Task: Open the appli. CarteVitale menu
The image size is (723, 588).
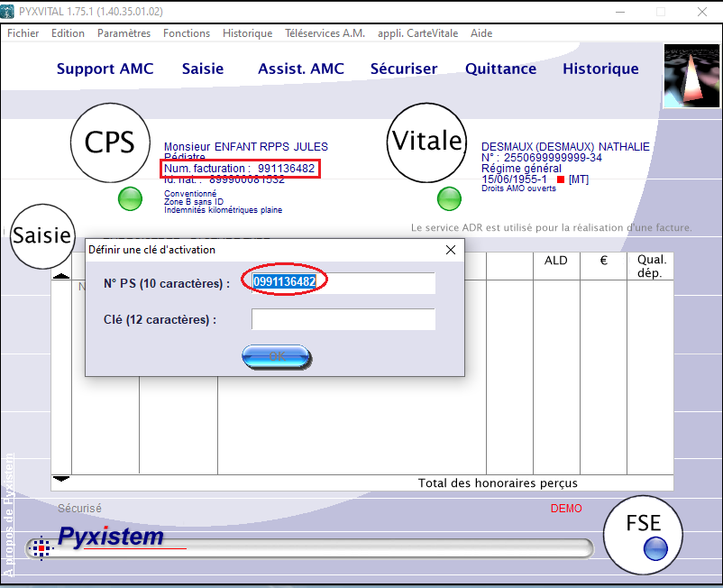Action: click(x=417, y=33)
